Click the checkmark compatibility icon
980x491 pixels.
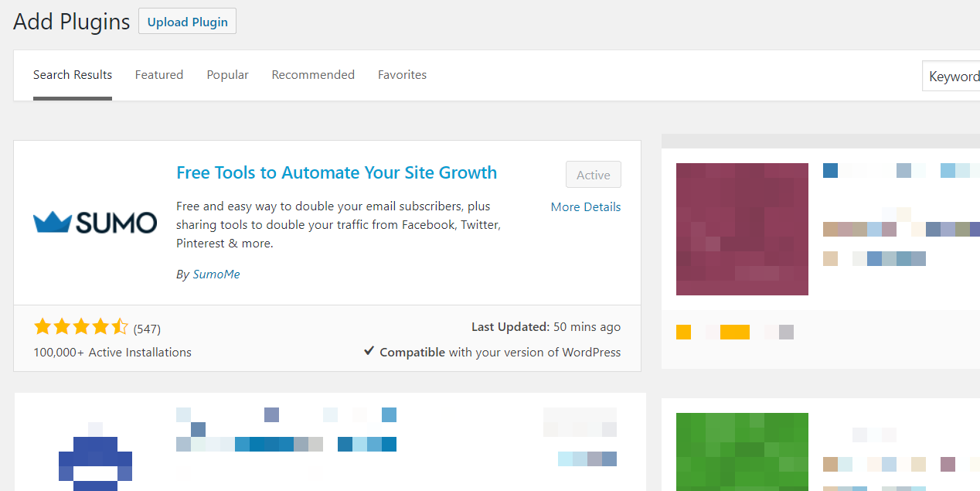(369, 352)
